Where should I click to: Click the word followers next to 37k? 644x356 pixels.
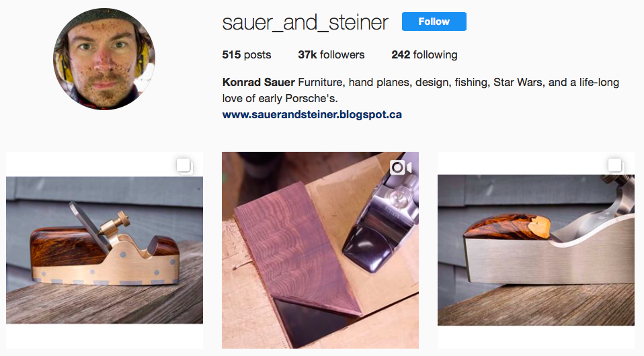coord(342,54)
